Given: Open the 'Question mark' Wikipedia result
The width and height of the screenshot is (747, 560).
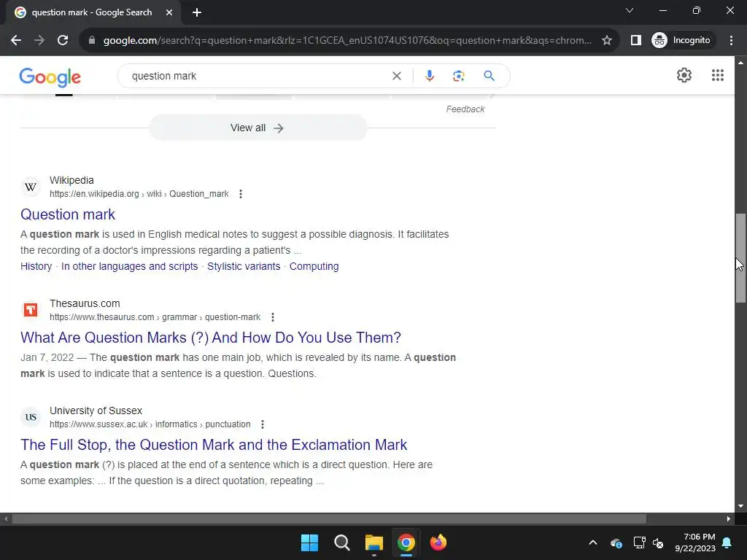Looking at the screenshot, I should pyautogui.click(x=68, y=215).
